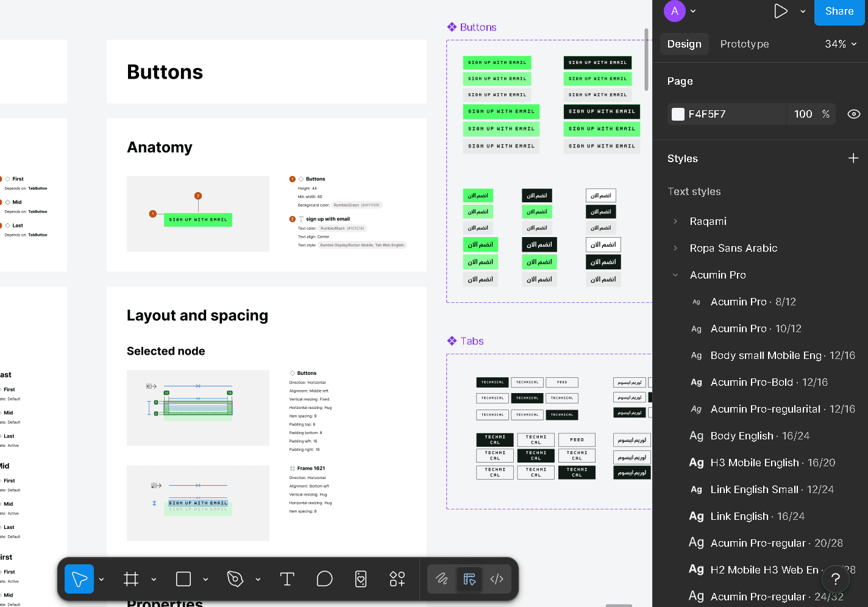Click the Selected node subheading

pos(166,351)
